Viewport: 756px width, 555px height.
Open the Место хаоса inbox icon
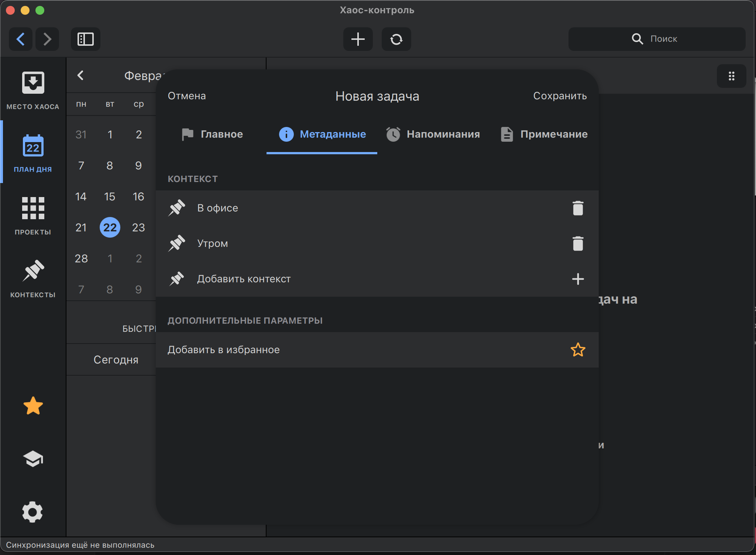coord(33,83)
